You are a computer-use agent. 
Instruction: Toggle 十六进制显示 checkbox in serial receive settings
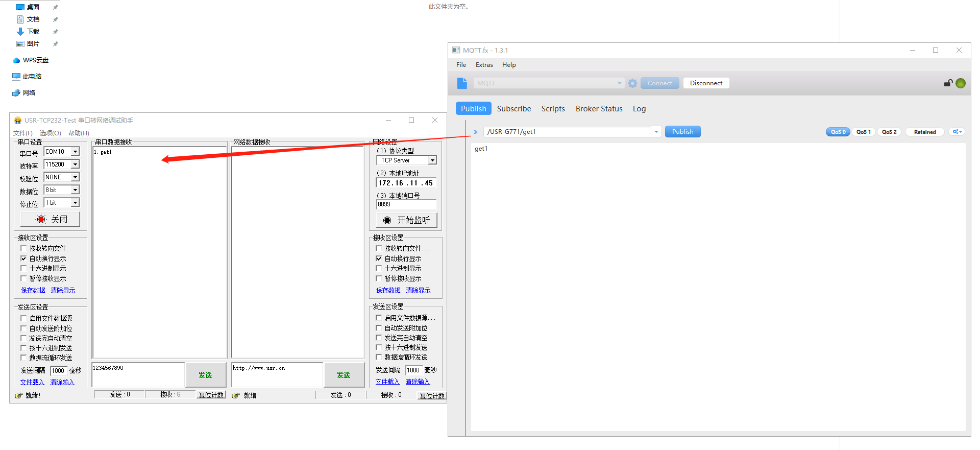[23, 268]
